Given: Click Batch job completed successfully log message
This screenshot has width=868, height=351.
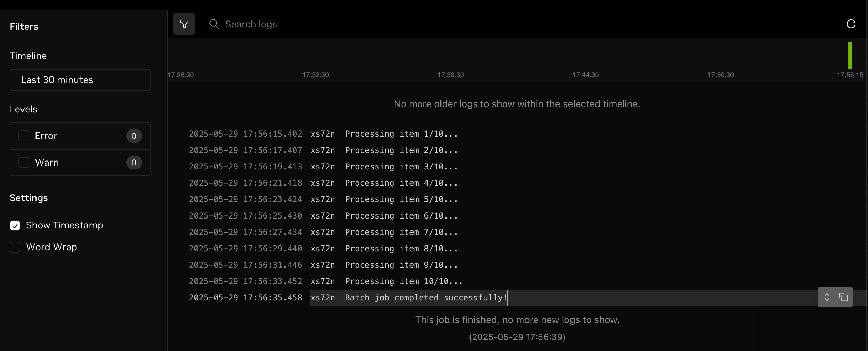Looking at the screenshot, I should tap(426, 298).
